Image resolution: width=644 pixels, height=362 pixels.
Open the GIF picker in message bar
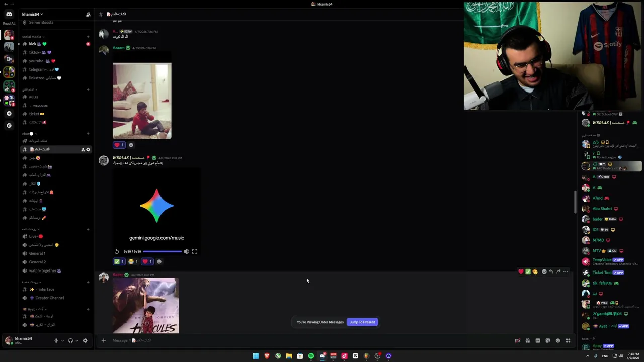pyautogui.click(x=538, y=340)
